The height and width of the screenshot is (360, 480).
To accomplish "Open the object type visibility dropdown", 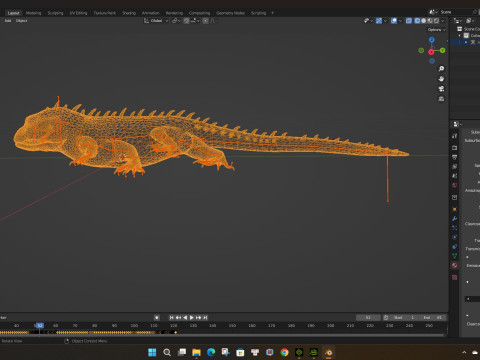I will [368, 21].
